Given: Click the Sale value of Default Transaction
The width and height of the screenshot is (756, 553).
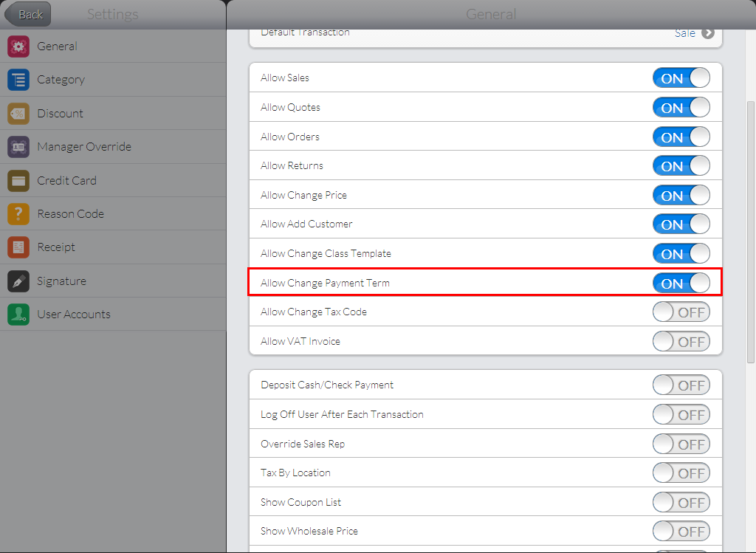Looking at the screenshot, I should coord(684,33).
